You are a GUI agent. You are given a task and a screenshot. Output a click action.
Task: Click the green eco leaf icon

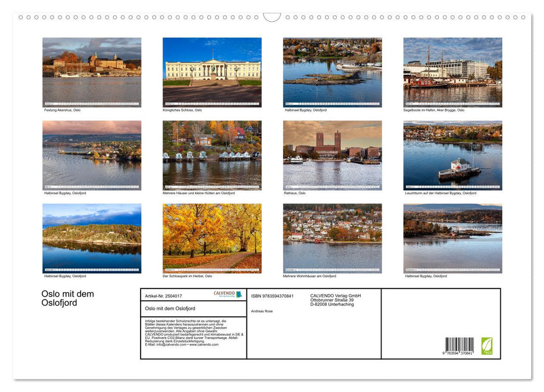click(x=486, y=346)
